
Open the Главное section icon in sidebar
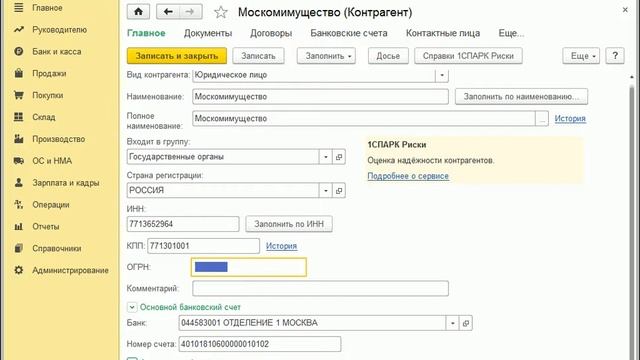coord(18,8)
